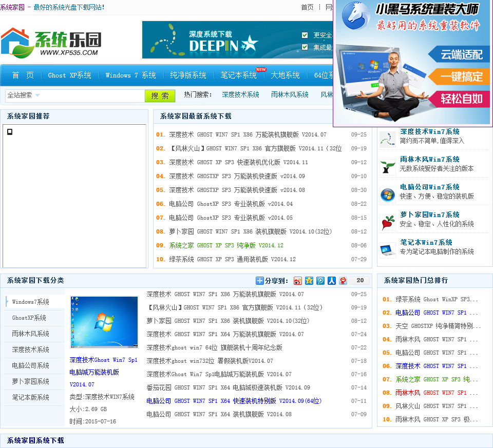Open Windows 7 系统 navigation item
This screenshot has width=493, height=448.
(130, 75)
